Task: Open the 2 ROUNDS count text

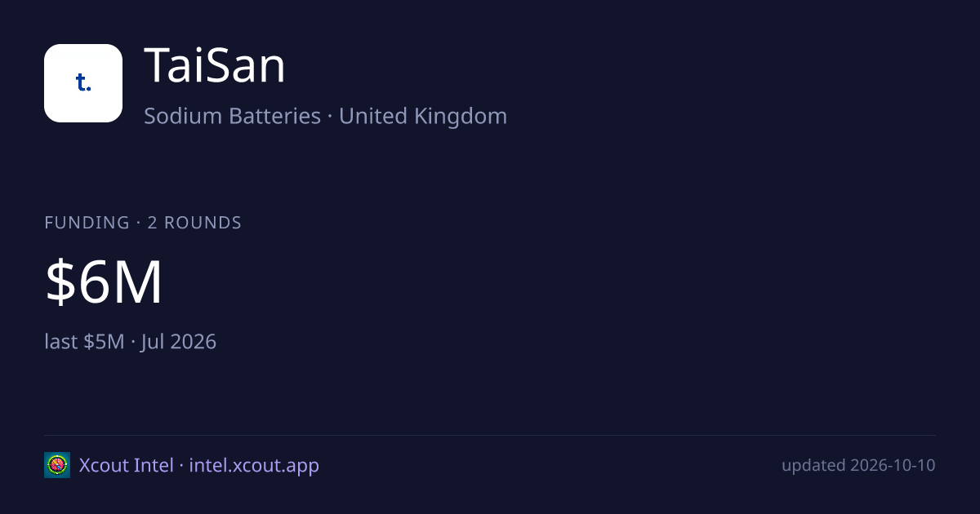Action: 194,223
